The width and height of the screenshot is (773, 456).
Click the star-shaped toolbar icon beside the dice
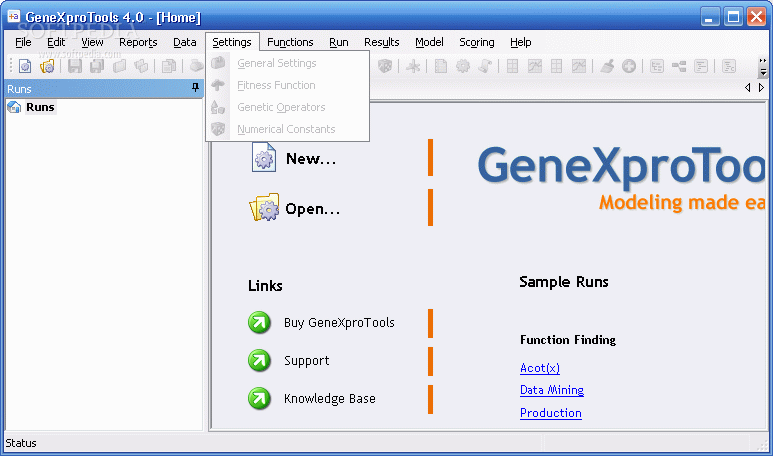[x=413, y=66]
